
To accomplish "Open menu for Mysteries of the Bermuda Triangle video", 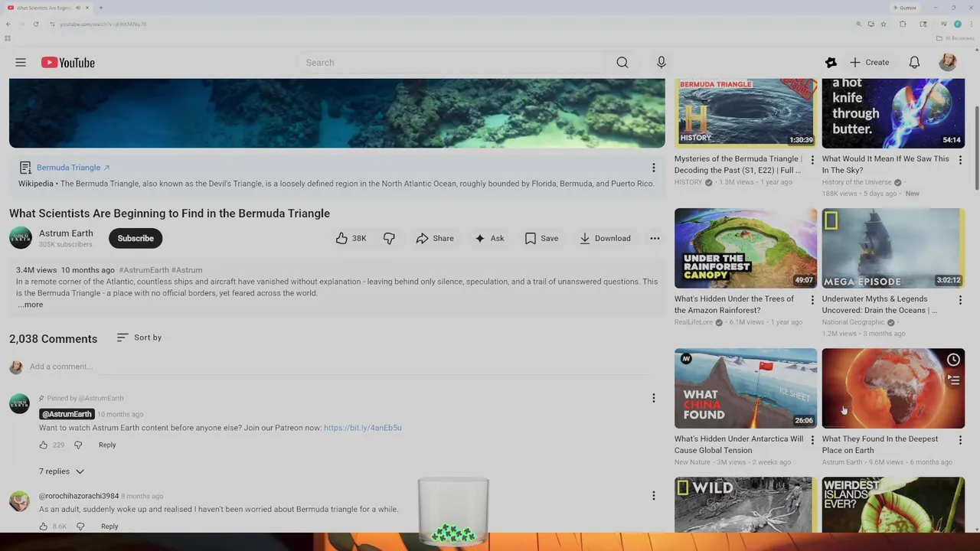I will click(812, 160).
